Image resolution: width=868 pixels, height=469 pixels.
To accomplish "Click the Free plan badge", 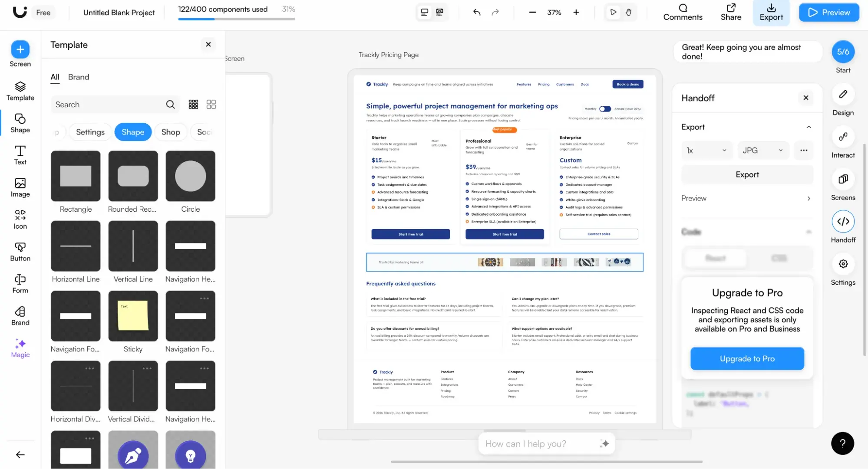I will pos(43,13).
